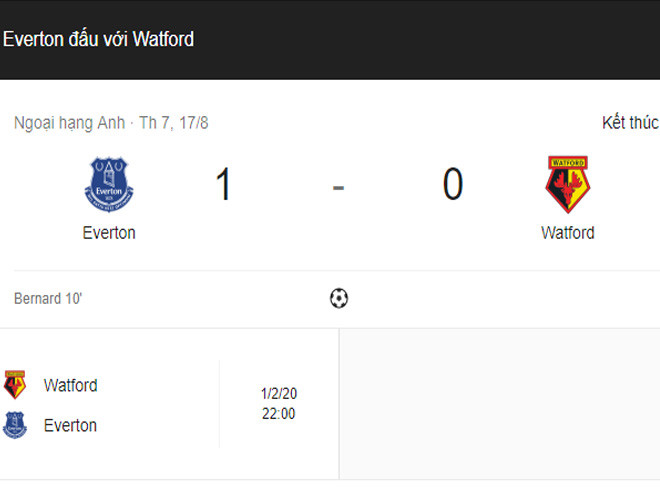660x500 pixels.
Task: Click the large Watford crest logo
Action: coord(567,184)
